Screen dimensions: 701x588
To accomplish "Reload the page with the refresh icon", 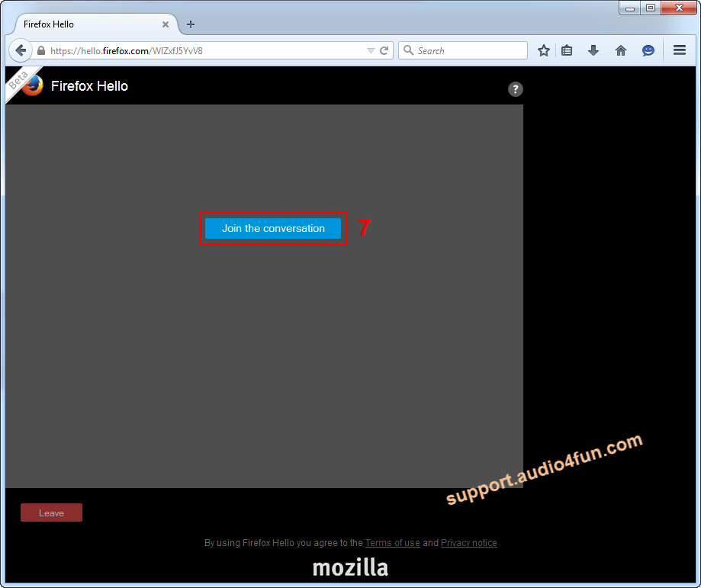I will 384,50.
